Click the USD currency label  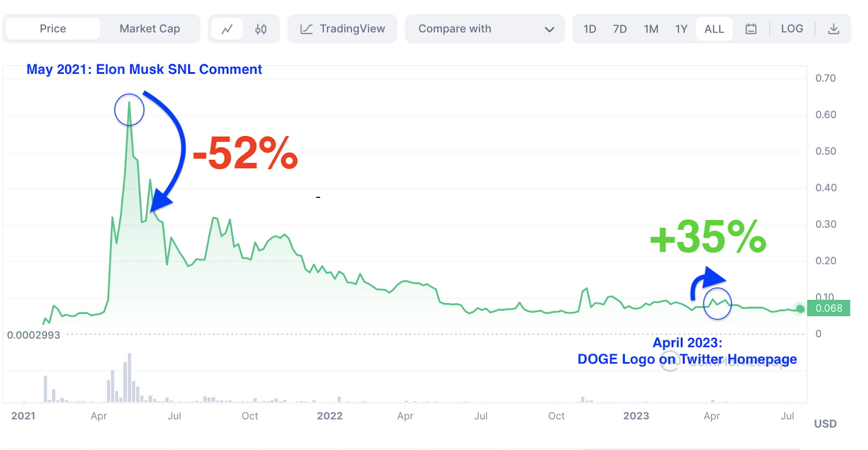[x=825, y=424]
